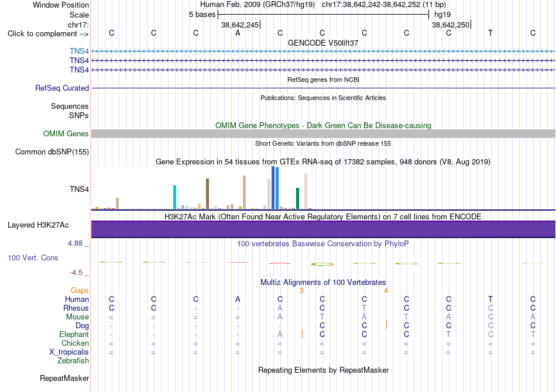The width and height of the screenshot is (556, 392).
Task: Click the "Human" alignment row label
Action: point(77,300)
